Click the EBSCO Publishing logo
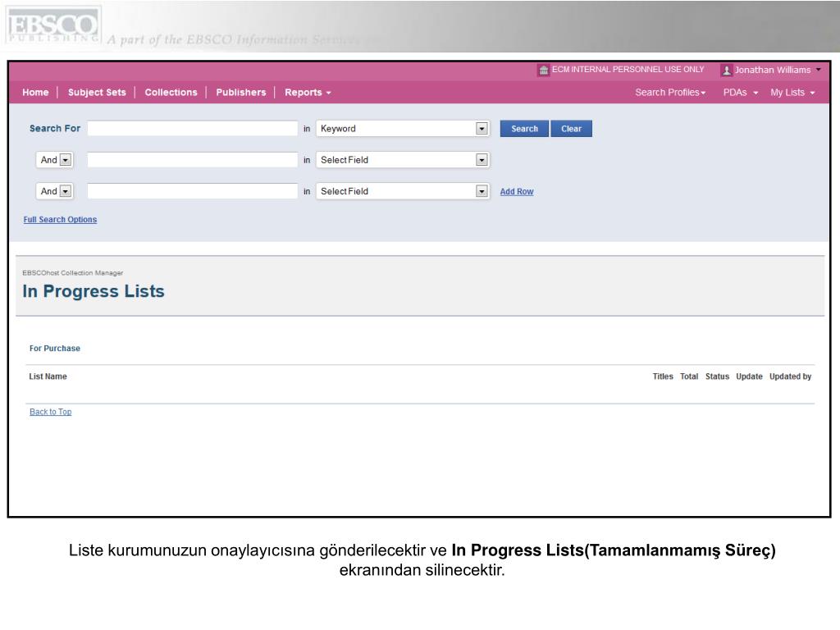This screenshot has width=840, height=630. [53, 25]
